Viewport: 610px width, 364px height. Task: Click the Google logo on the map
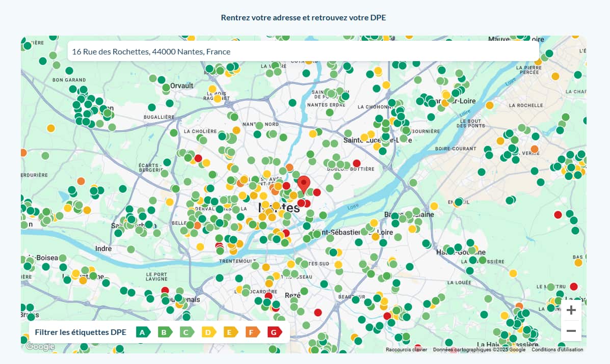[40, 347]
